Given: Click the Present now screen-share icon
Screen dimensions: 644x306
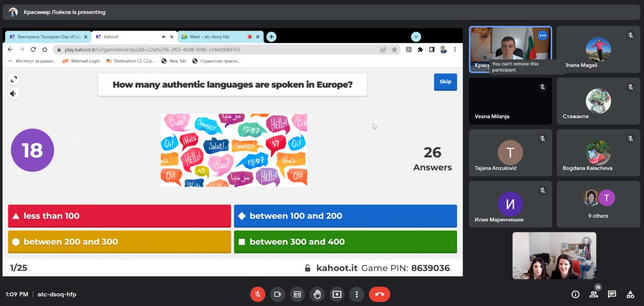Looking at the screenshot, I should coord(337,294).
